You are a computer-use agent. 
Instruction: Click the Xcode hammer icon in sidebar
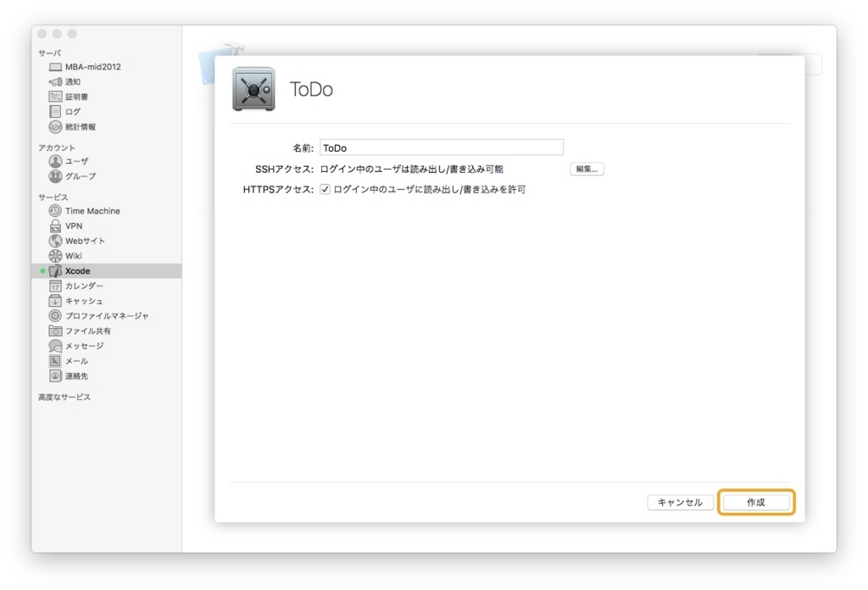[x=55, y=270]
